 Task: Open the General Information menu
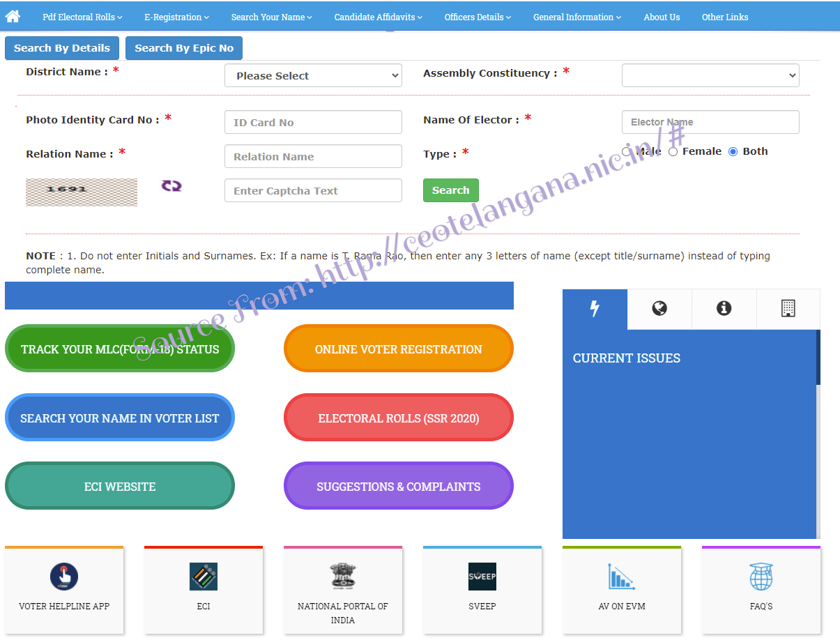pos(576,16)
